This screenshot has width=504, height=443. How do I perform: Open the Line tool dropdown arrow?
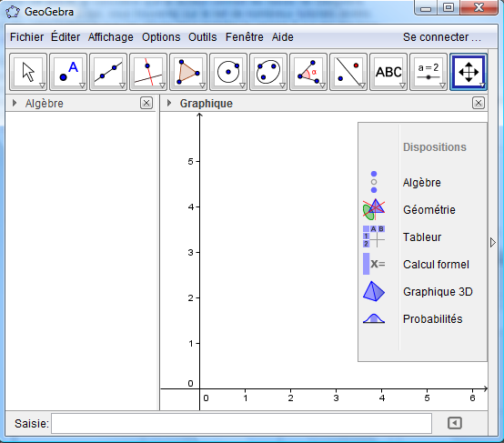(122, 86)
